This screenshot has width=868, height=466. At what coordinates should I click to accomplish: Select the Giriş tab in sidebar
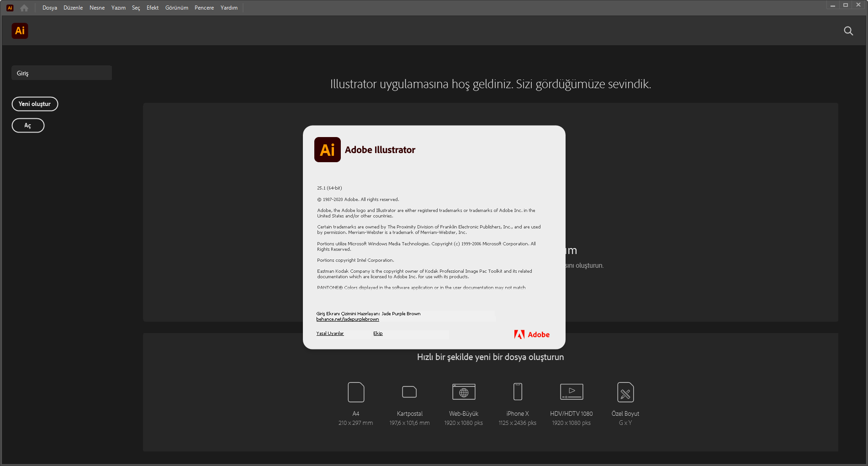coord(62,73)
